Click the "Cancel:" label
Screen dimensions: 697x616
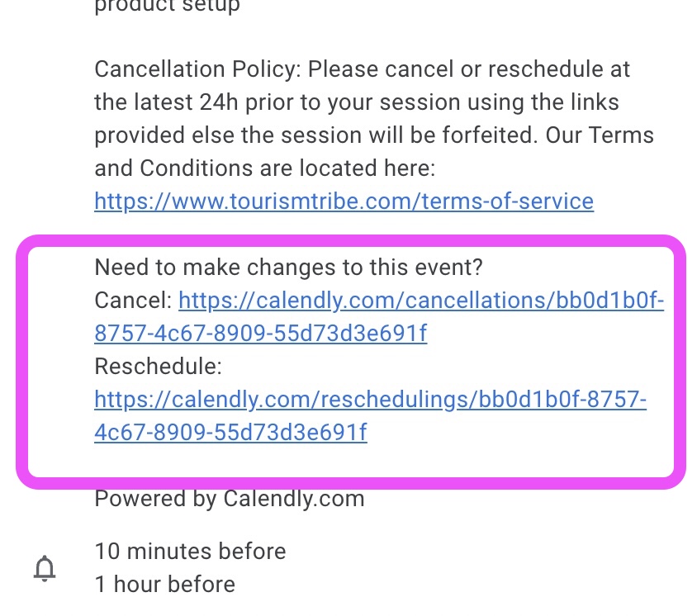pyautogui.click(x=133, y=301)
